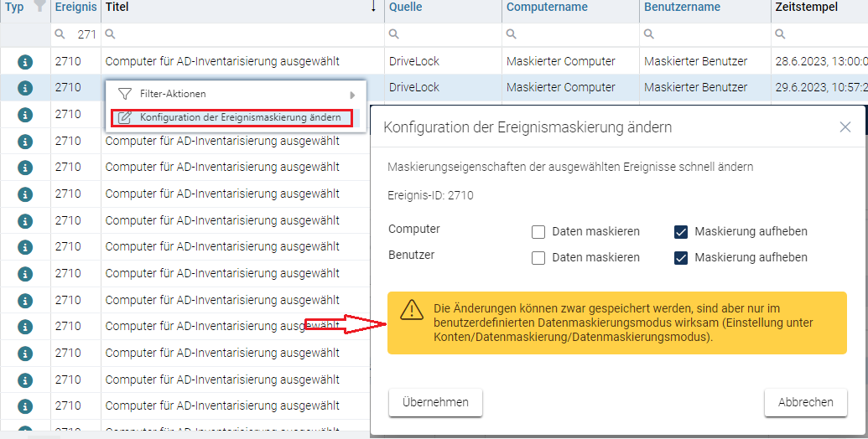
Task: Expand the Filter-Aktionen submenu arrow
Action: point(352,95)
